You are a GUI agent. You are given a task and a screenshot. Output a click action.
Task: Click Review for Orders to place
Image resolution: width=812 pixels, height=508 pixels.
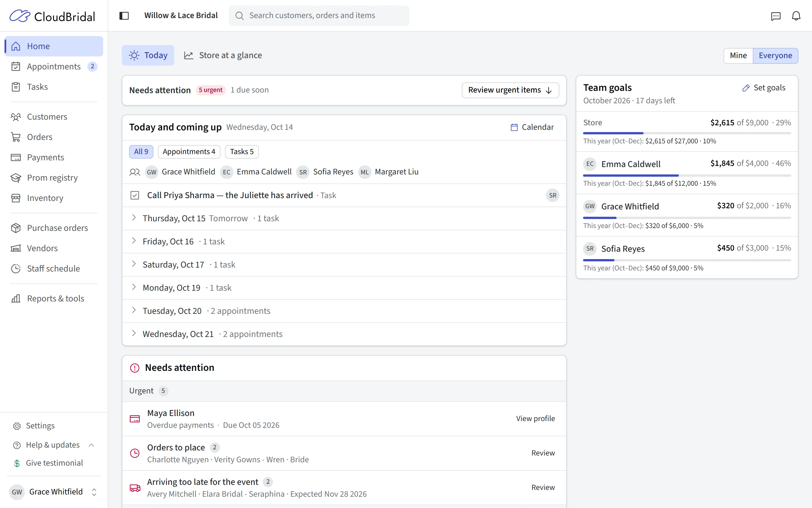point(543,453)
